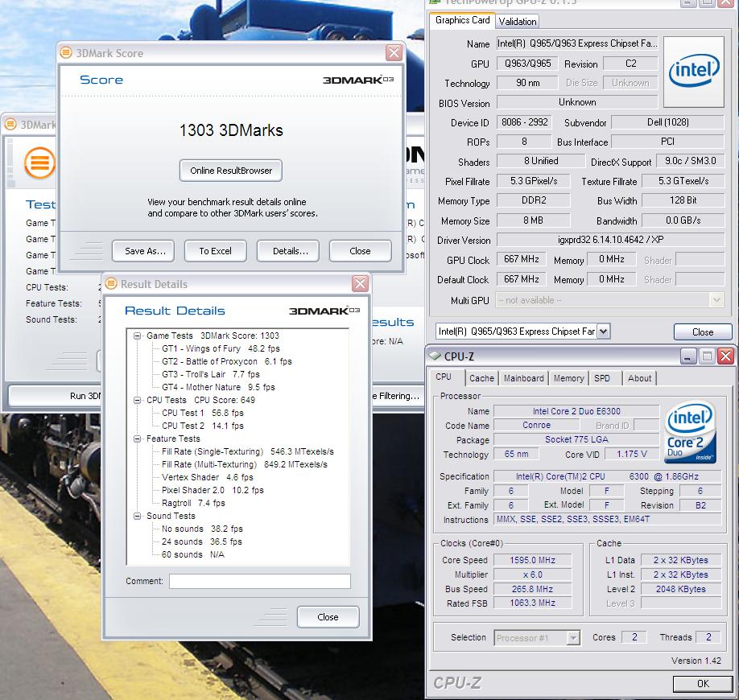Click Save As in 3DMark Score

[142, 251]
